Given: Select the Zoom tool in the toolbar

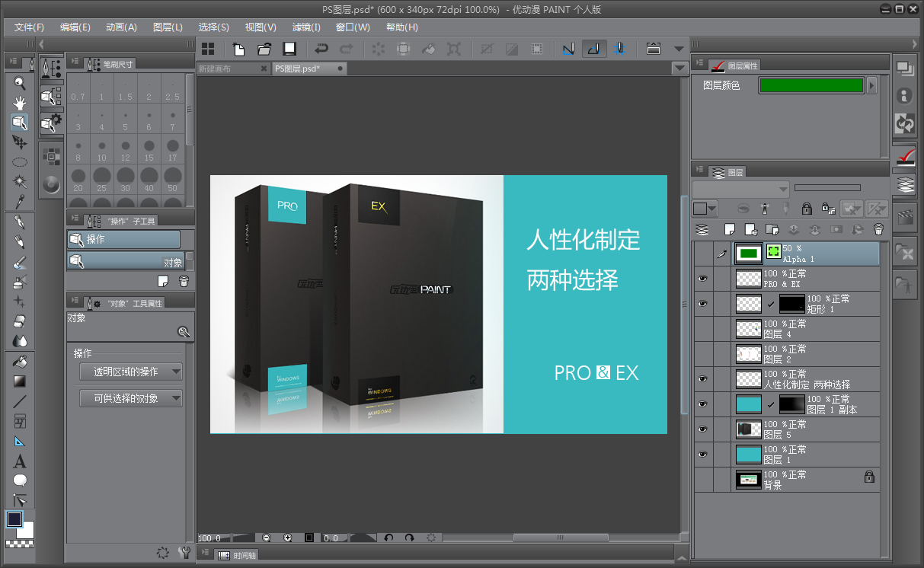Looking at the screenshot, I should [19, 82].
